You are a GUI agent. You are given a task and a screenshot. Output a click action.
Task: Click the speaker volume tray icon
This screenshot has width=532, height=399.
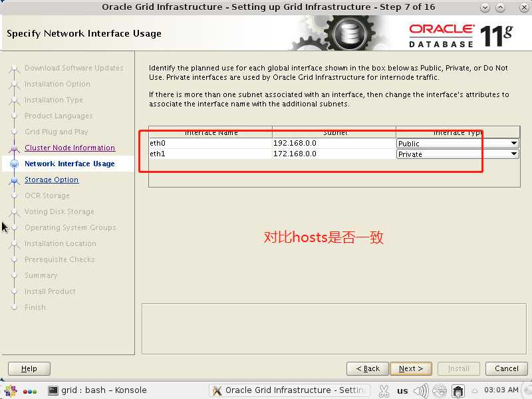point(421,391)
